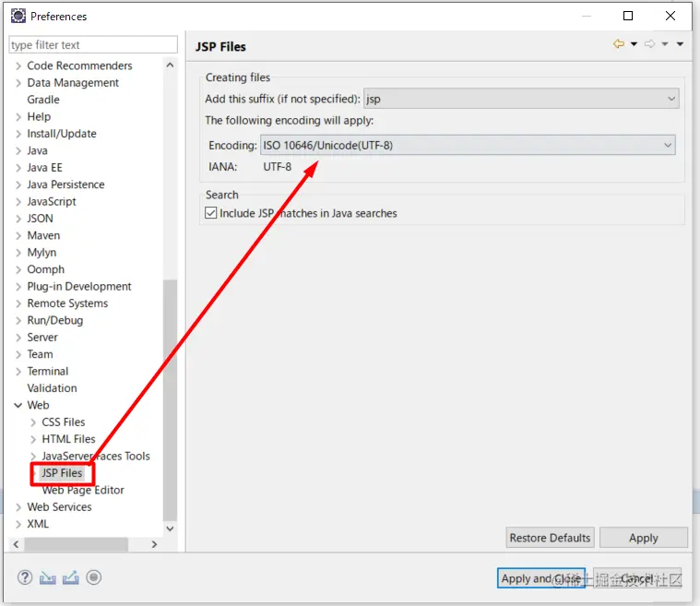The width and height of the screenshot is (700, 606).
Task: Click the Help question mark icon
Action: point(25,577)
